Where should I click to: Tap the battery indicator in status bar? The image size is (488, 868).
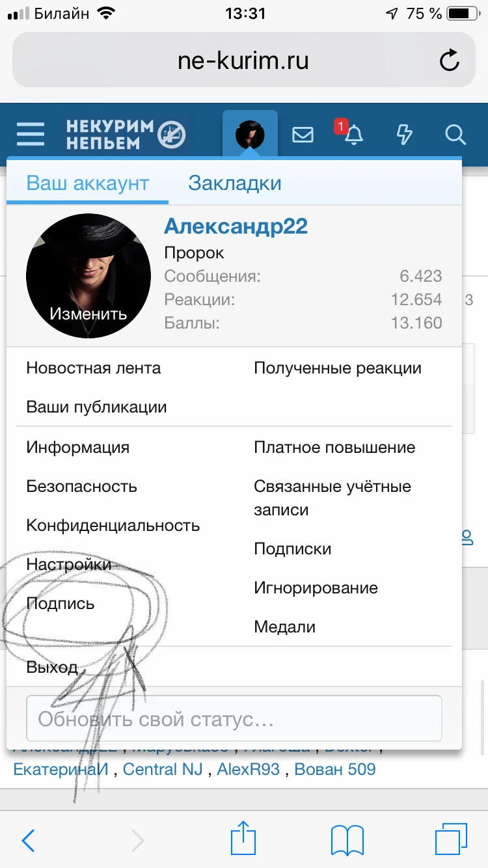click(463, 13)
